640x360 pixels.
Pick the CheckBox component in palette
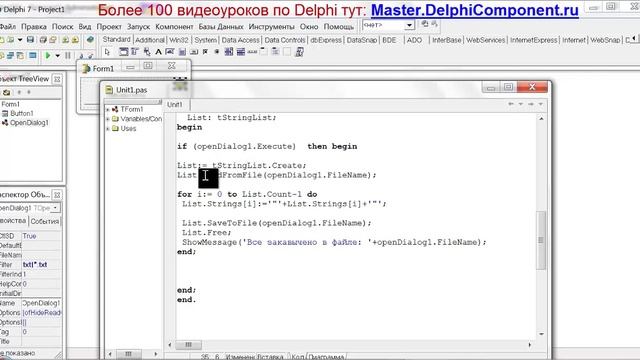click(205, 52)
